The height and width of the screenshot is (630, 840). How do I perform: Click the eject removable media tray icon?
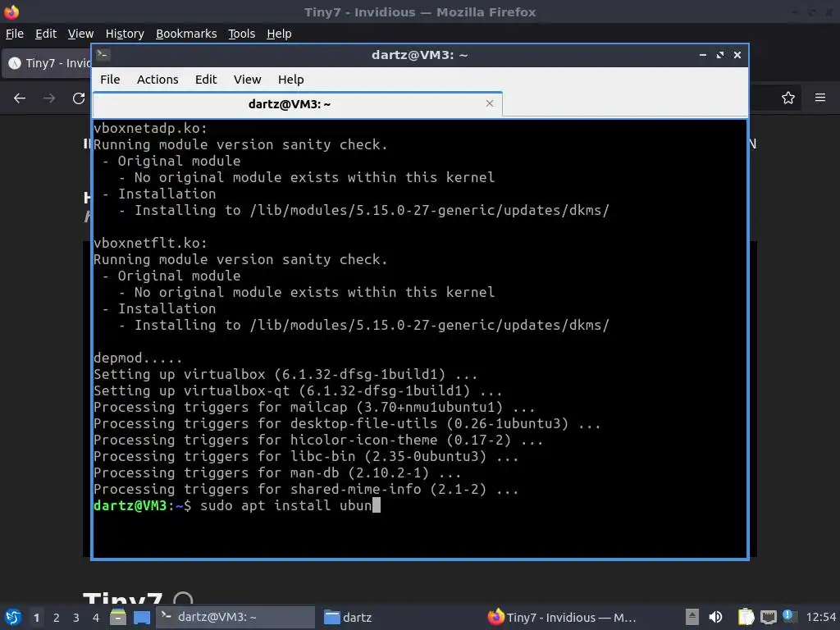[x=692, y=617]
